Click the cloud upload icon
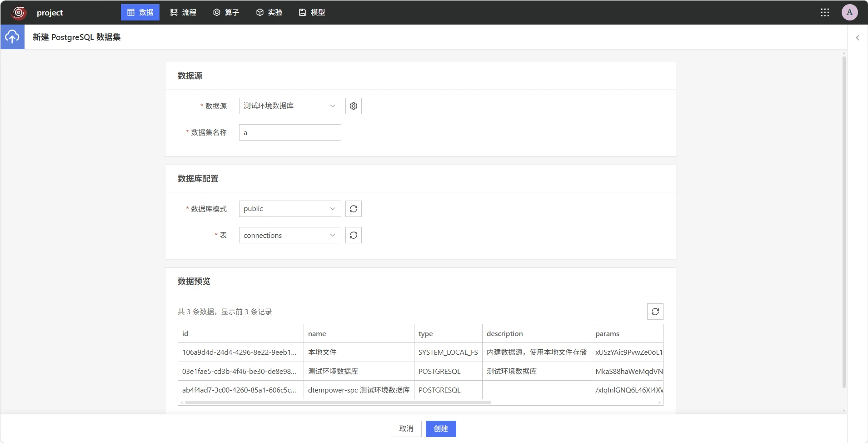The width and height of the screenshot is (868, 443). [12, 37]
